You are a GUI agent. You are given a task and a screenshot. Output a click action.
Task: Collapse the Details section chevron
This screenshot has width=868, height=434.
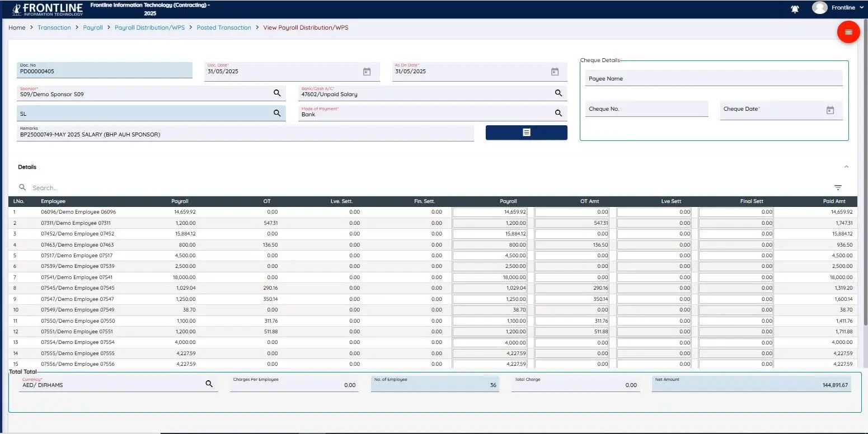tap(847, 166)
